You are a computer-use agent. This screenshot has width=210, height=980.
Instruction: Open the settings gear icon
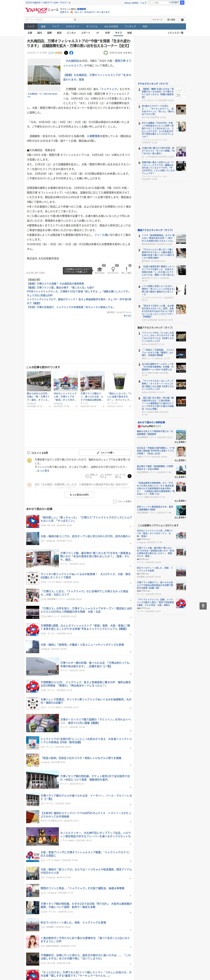tap(182, 20)
